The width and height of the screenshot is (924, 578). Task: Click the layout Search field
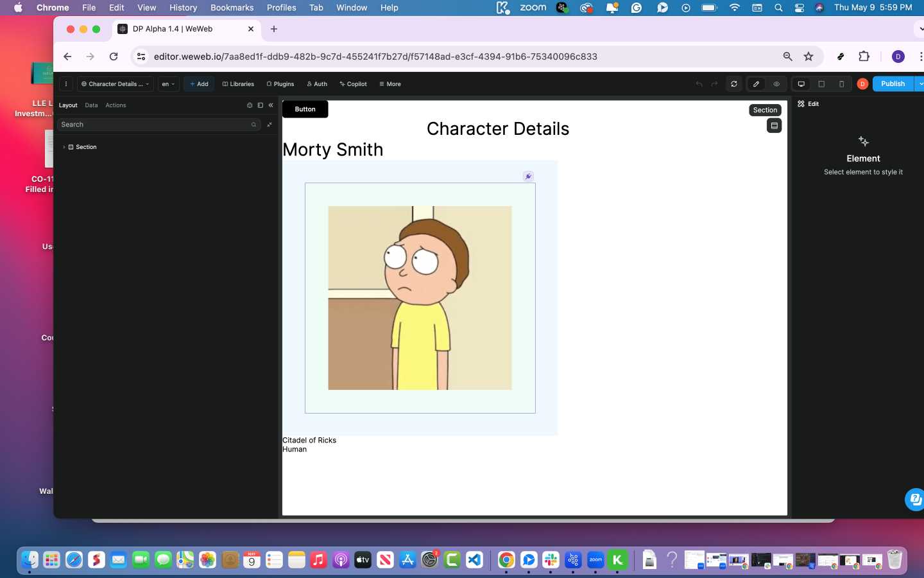click(x=158, y=125)
